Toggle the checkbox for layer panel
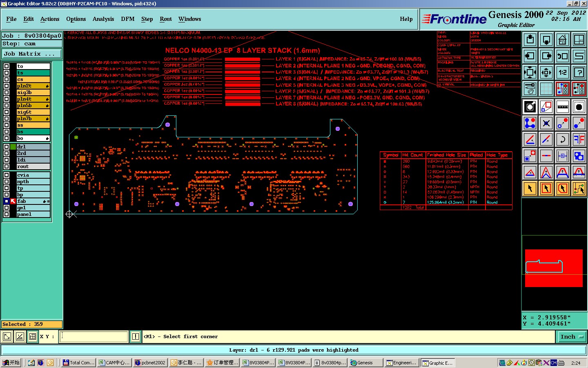 7,214
